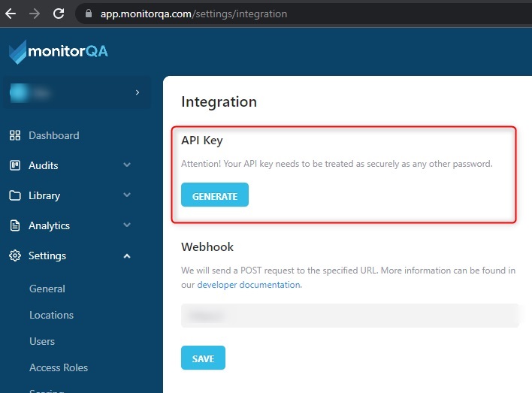Open General settings

(x=47, y=289)
